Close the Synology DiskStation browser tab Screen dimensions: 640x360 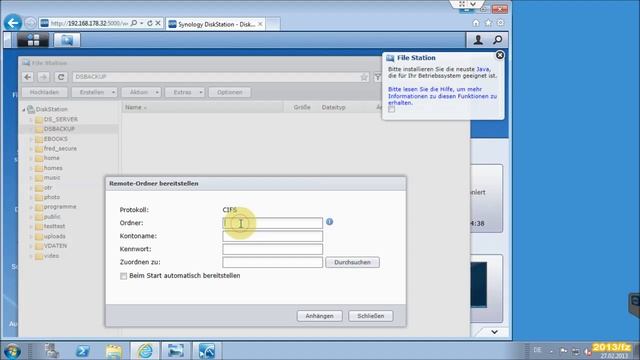click(x=260, y=24)
